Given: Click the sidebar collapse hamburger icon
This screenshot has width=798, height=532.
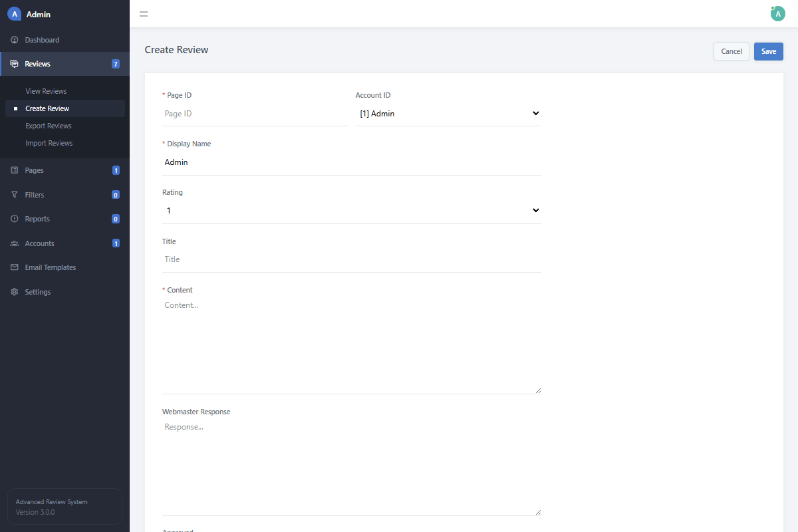Looking at the screenshot, I should coord(144,13).
